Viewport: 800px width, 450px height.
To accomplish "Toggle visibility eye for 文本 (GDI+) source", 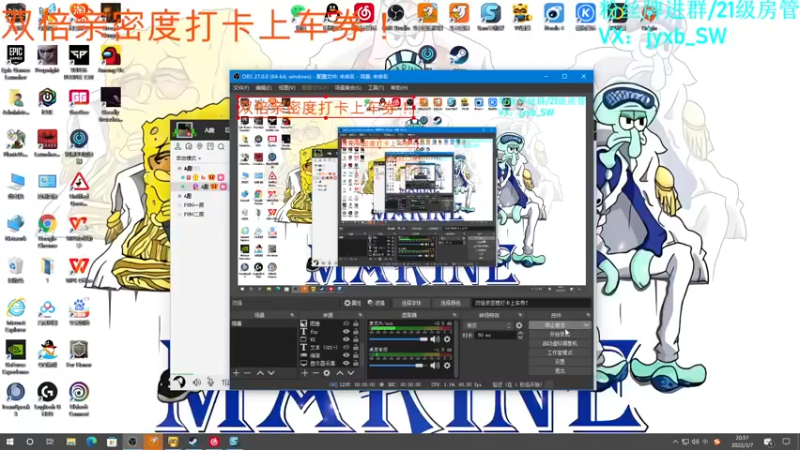I will coord(346,347).
